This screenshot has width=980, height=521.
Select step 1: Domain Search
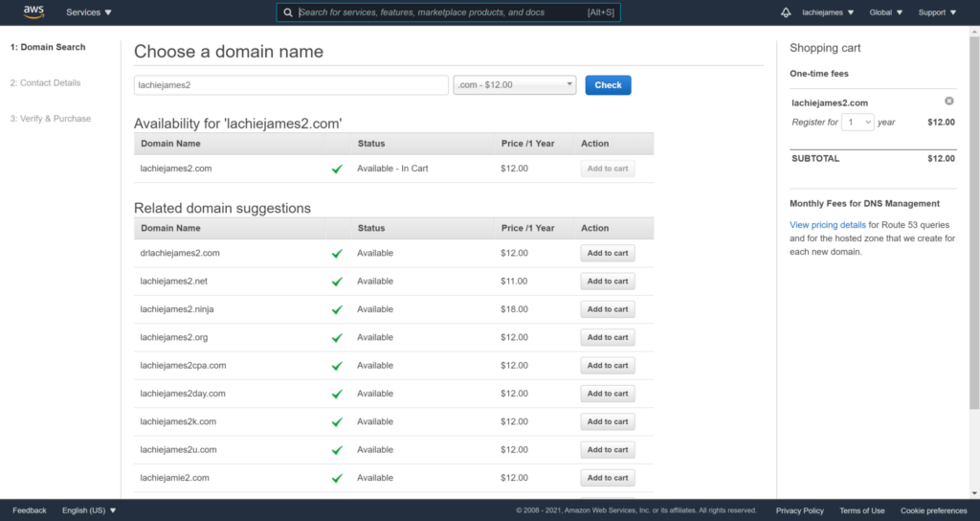(x=48, y=47)
